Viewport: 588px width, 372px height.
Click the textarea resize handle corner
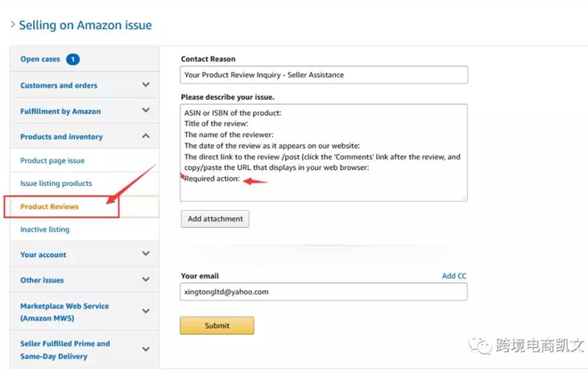click(x=464, y=197)
